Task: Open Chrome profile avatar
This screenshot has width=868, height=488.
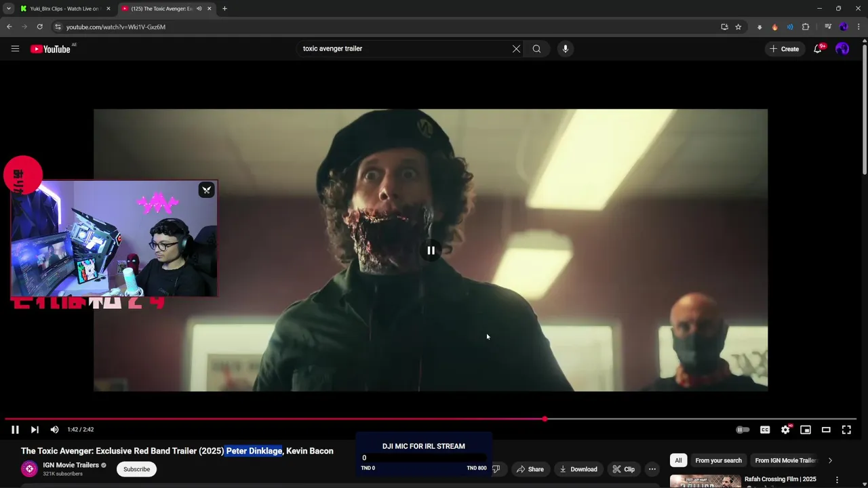Action: pyautogui.click(x=844, y=27)
